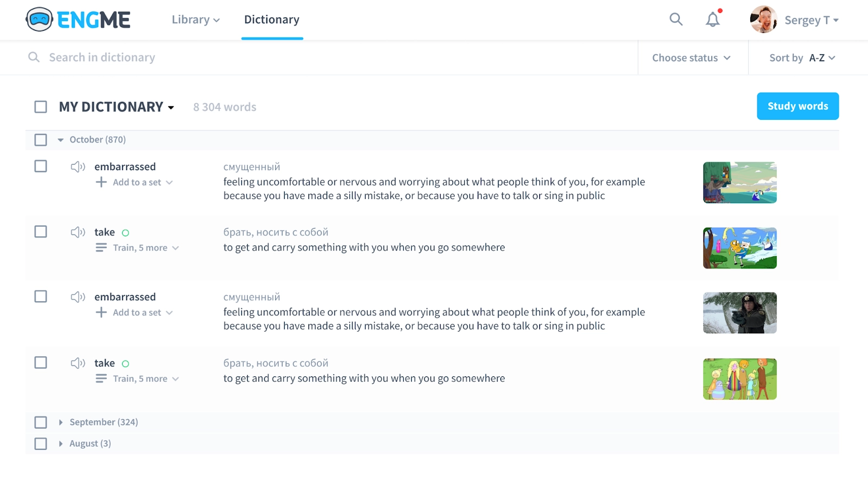Switch to the Dictionary tab
Screen dimensions: 868x477
[271, 20]
